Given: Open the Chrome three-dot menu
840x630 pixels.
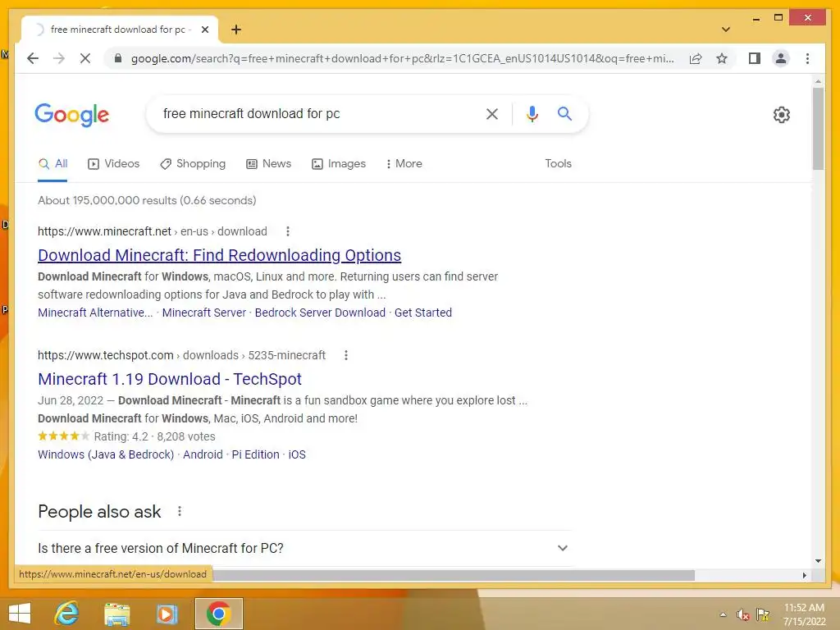Looking at the screenshot, I should pyautogui.click(x=807, y=58).
